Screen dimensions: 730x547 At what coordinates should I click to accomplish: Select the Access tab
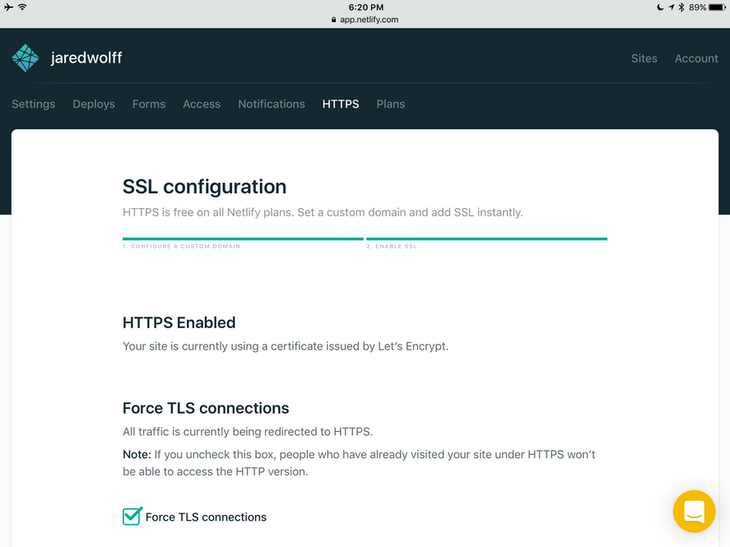(x=202, y=104)
